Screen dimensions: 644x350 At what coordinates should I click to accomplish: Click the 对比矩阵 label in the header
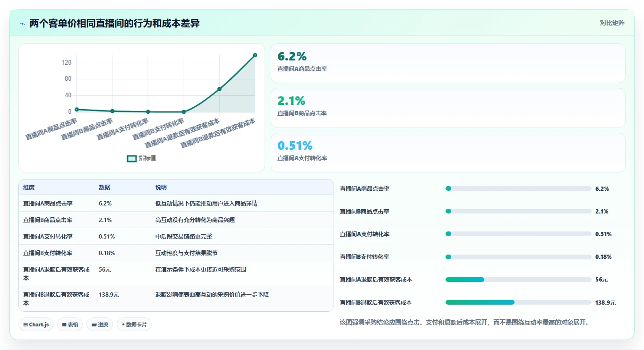[x=612, y=23]
